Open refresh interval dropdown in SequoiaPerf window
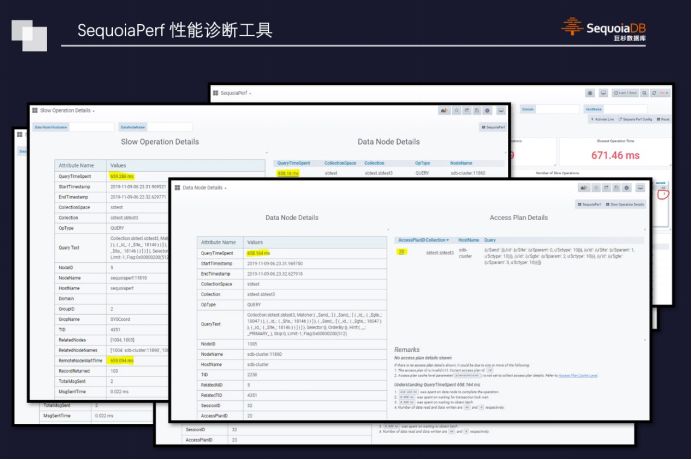692x460 pixels. click(665, 93)
